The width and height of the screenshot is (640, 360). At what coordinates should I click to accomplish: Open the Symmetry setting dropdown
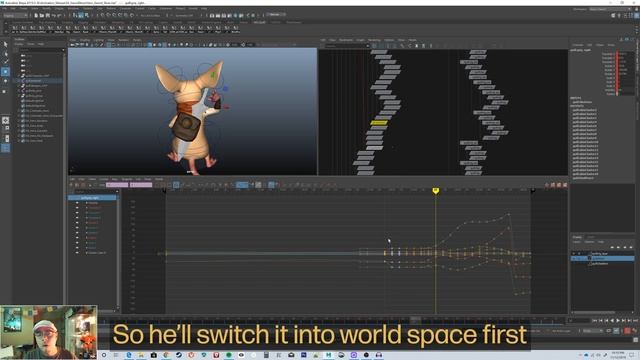[185, 16]
